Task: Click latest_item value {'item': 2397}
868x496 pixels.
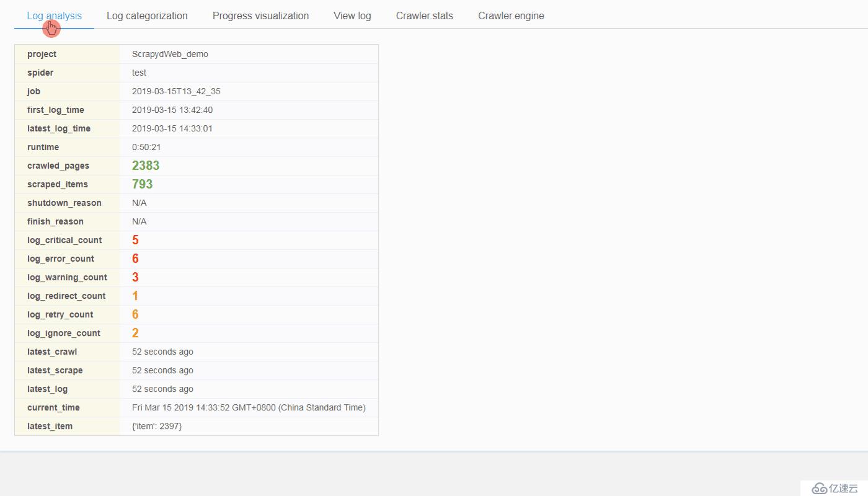Action: click(157, 426)
